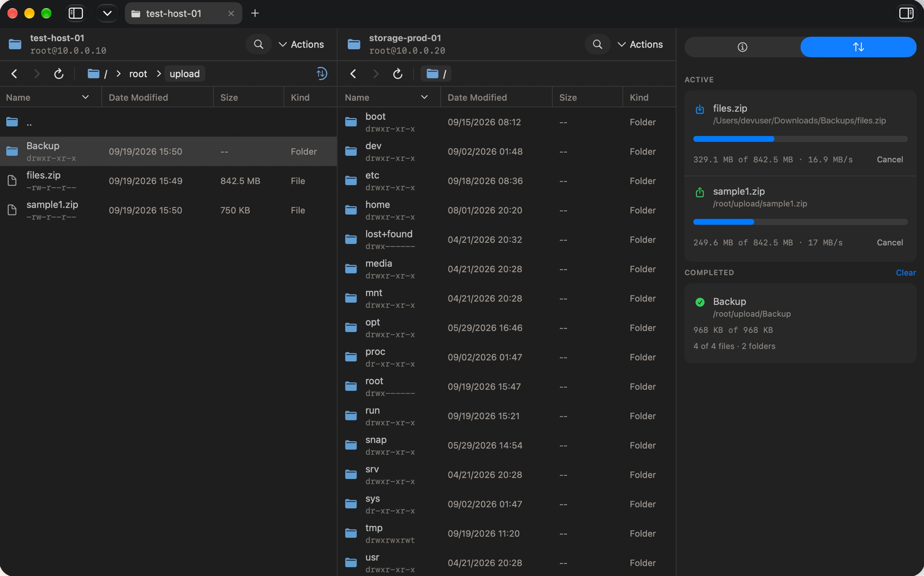
Task: Refresh the test-host-01 file listing
Action: pyautogui.click(x=59, y=74)
